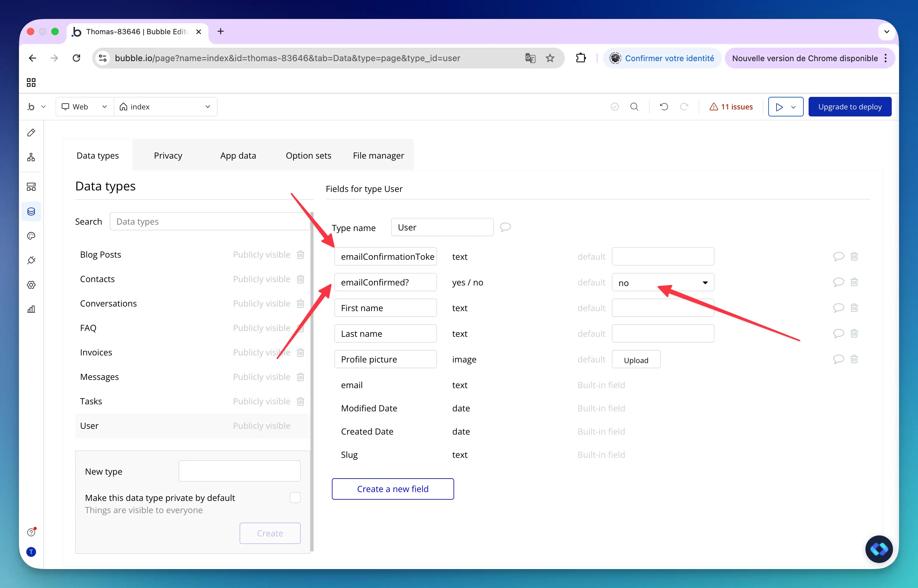Image resolution: width=918 pixels, height=588 pixels.
Task: Delete the emailConfirmationToken field
Action: (x=854, y=256)
